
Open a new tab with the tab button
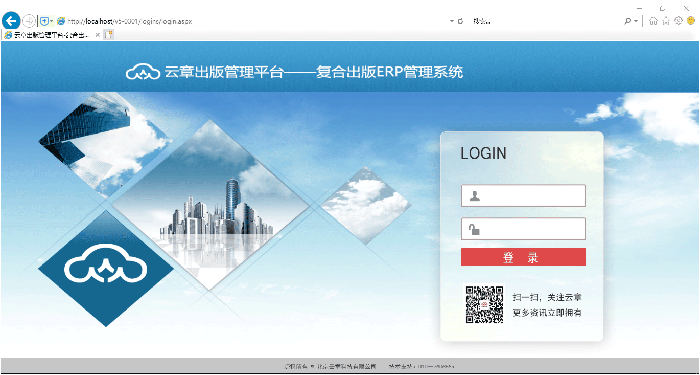pos(108,35)
